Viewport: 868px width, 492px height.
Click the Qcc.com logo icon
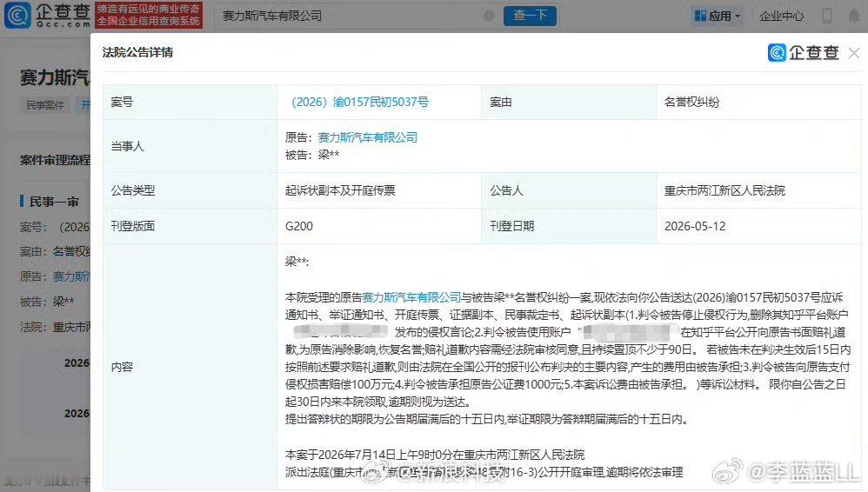tap(17, 15)
